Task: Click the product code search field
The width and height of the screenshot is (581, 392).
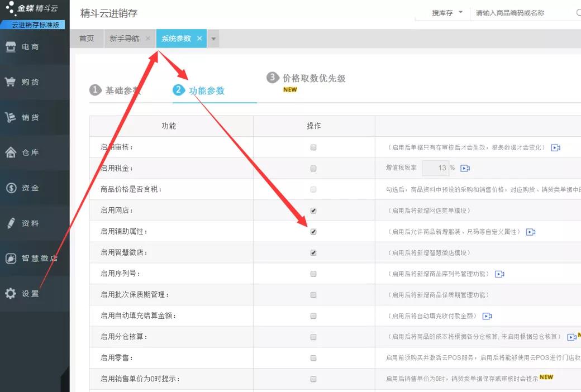Action: click(x=522, y=13)
